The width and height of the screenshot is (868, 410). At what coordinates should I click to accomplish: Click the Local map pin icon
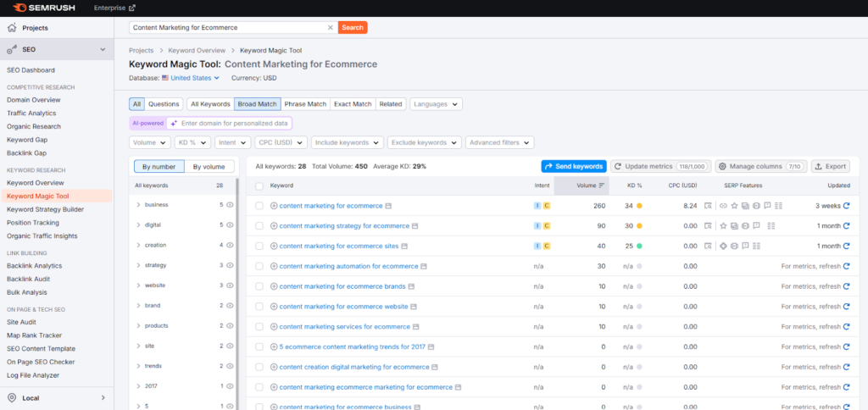click(x=12, y=398)
